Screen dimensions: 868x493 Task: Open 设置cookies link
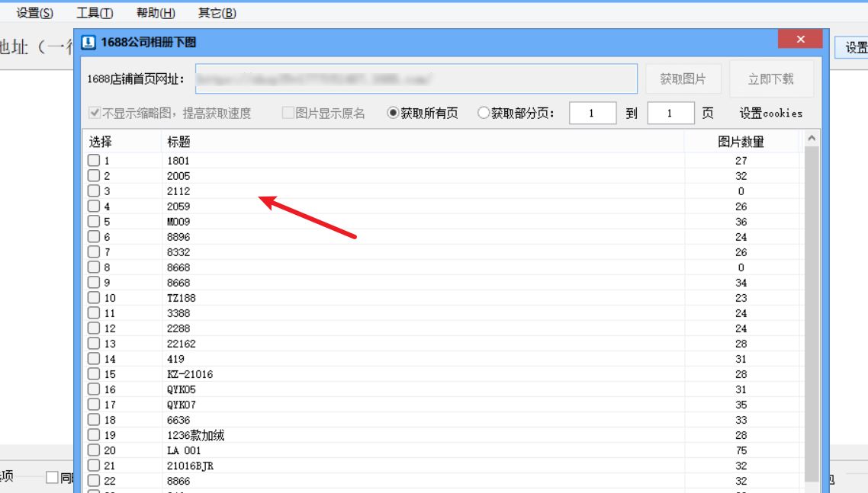770,114
